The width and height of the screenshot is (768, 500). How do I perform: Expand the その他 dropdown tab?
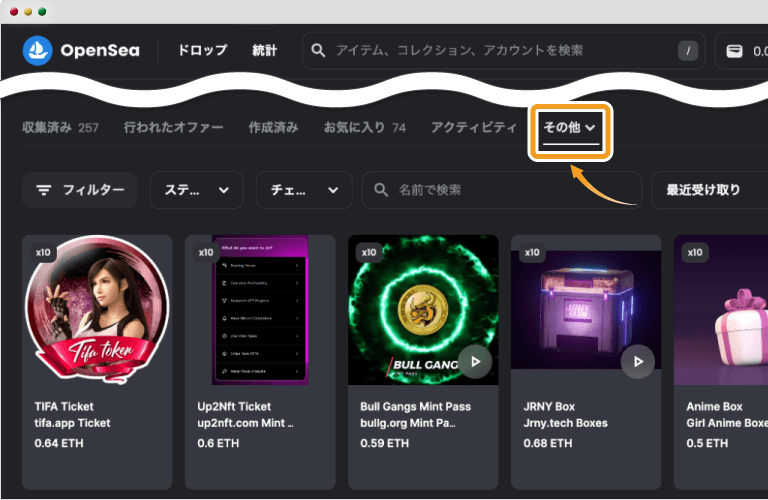570,128
